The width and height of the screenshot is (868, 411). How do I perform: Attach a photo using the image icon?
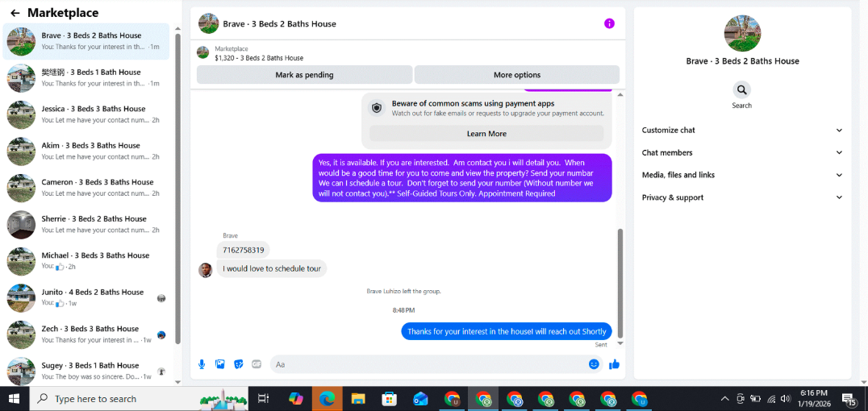pyautogui.click(x=219, y=364)
